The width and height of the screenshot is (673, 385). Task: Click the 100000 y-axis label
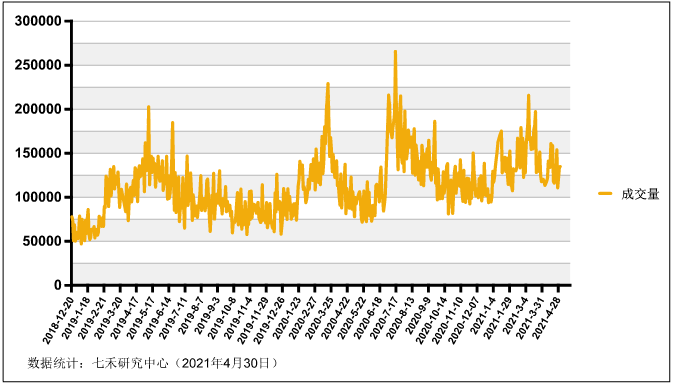[38, 197]
